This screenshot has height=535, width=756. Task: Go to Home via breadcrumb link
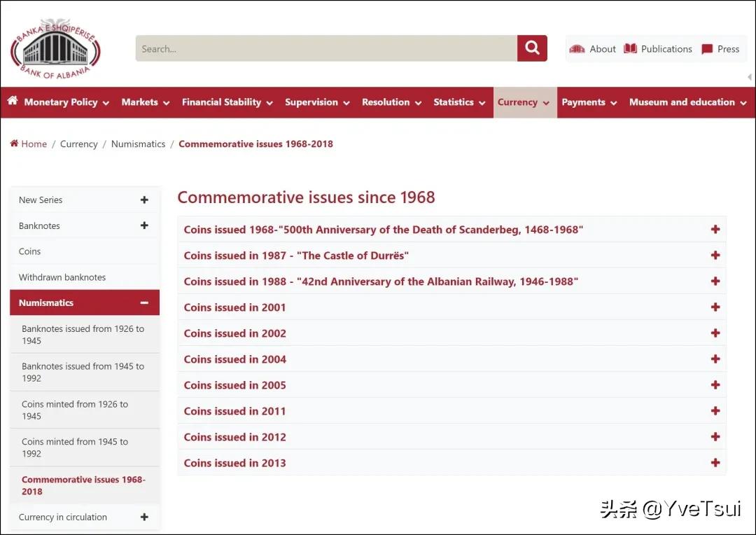pyautogui.click(x=34, y=144)
